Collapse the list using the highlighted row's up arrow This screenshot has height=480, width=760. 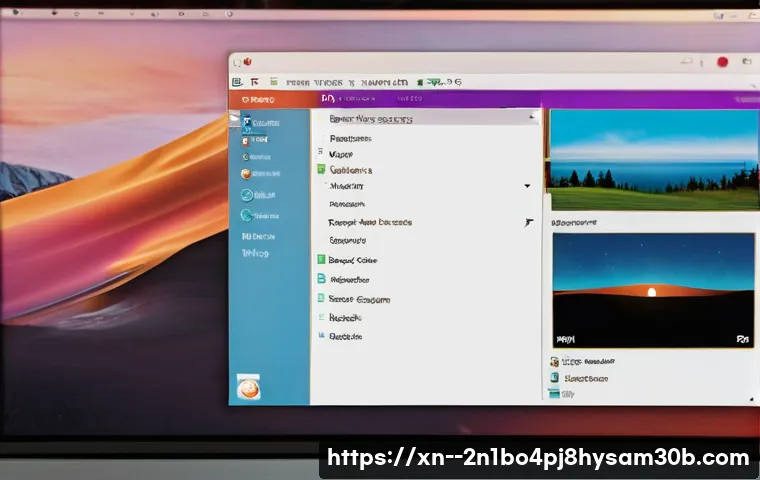click(x=531, y=118)
